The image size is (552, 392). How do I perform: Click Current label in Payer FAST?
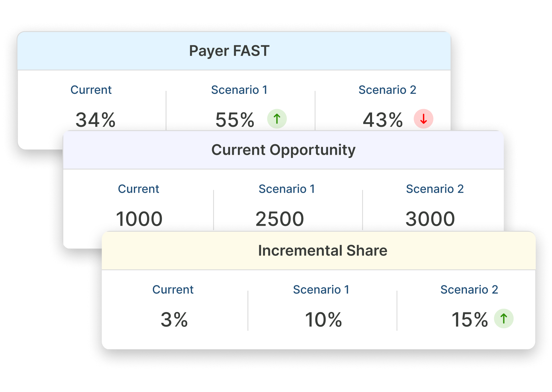[x=91, y=90]
